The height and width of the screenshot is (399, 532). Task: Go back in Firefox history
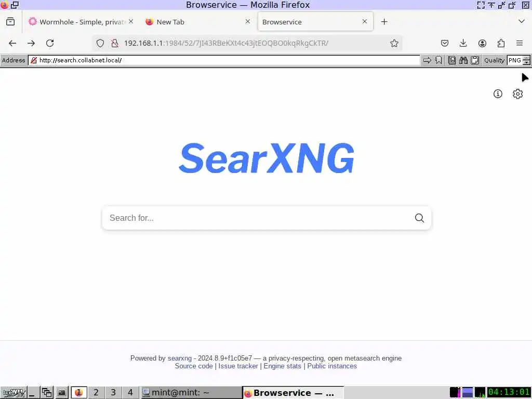pyautogui.click(x=12, y=43)
